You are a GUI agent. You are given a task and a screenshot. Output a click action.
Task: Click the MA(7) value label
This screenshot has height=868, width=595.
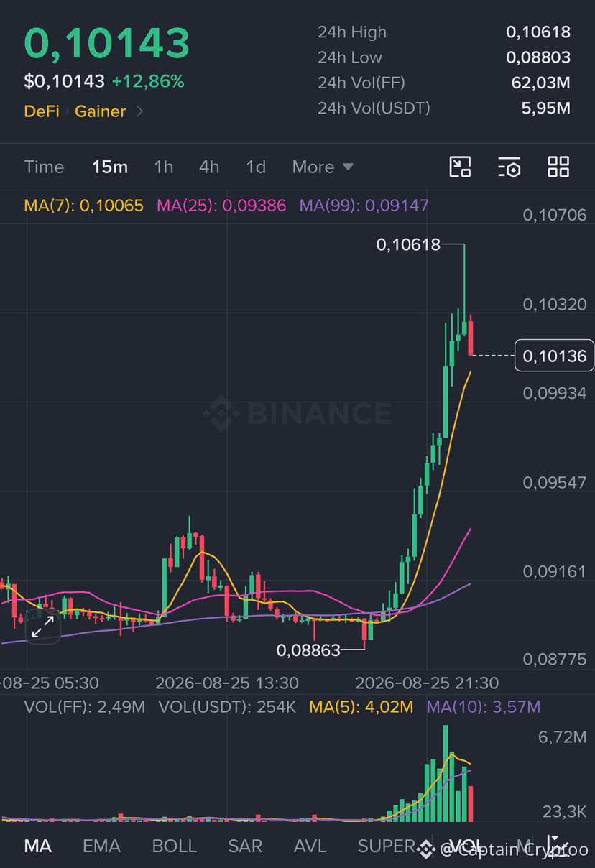[84, 206]
